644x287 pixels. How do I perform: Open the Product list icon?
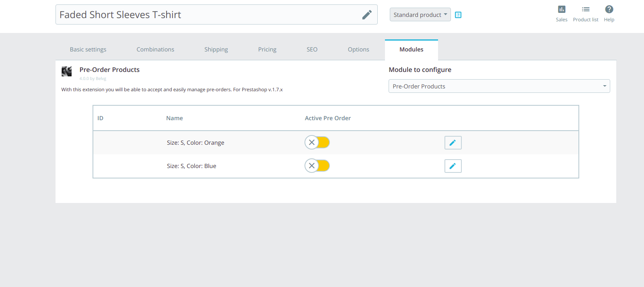[586, 14]
